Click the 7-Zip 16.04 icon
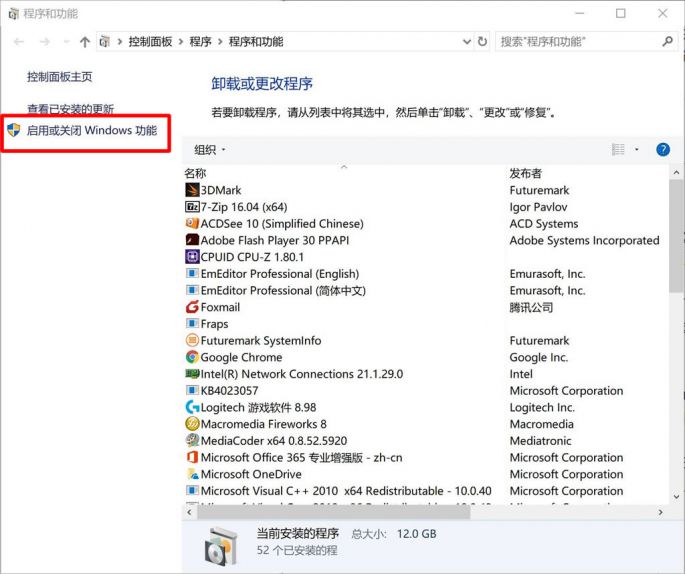The image size is (685, 574). pos(192,207)
